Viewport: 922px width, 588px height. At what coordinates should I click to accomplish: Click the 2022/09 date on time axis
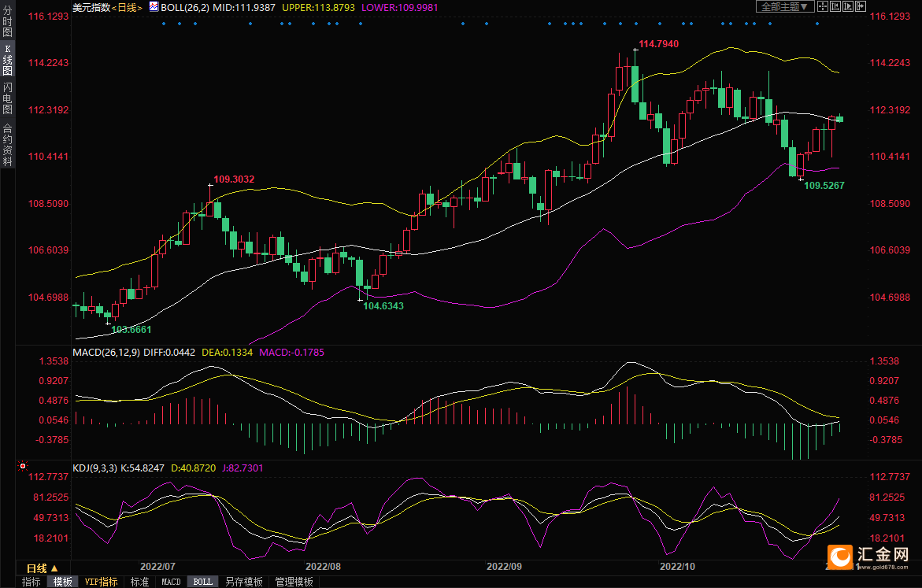pos(504,566)
